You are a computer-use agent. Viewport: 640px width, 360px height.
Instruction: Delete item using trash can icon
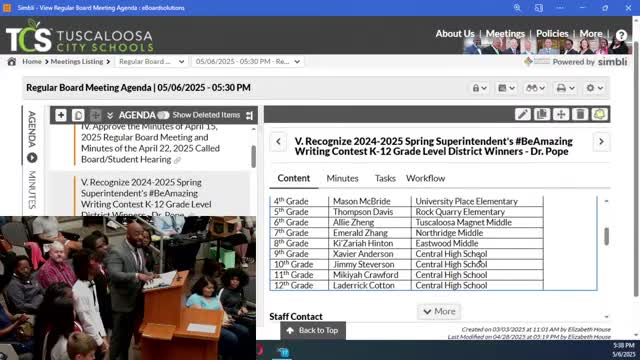point(580,115)
